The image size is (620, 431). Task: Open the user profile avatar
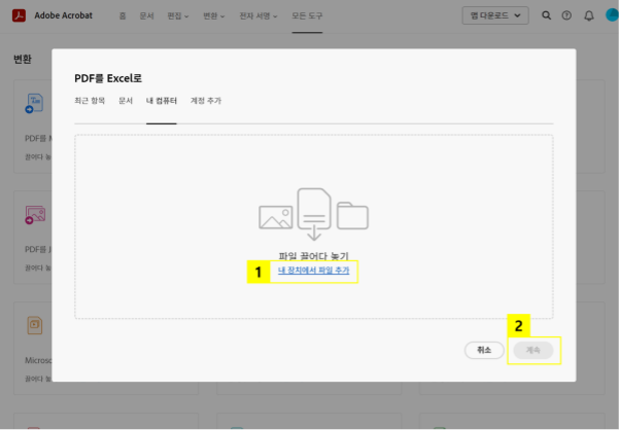612,15
